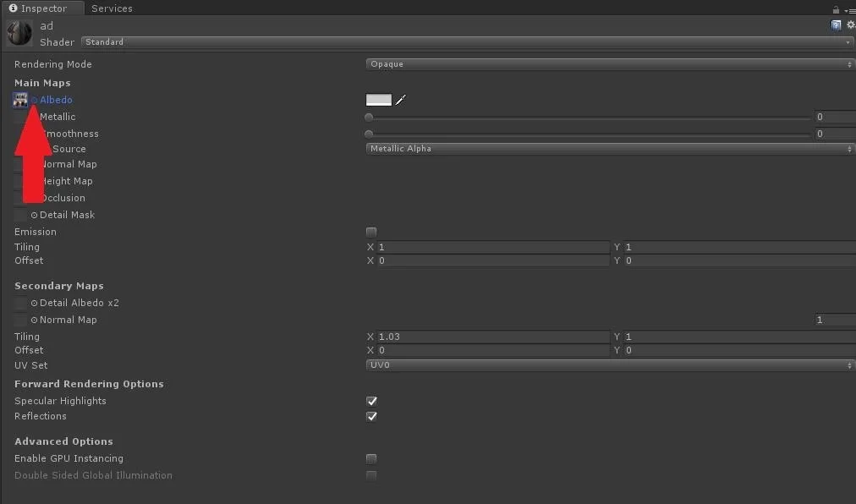The height and width of the screenshot is (504, 856).
Task: Click the Albedo texture thumbnail slot
Action: click(x=20, y=100)
